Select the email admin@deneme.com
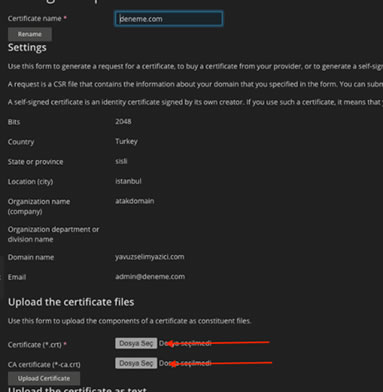 coord(150,277)
